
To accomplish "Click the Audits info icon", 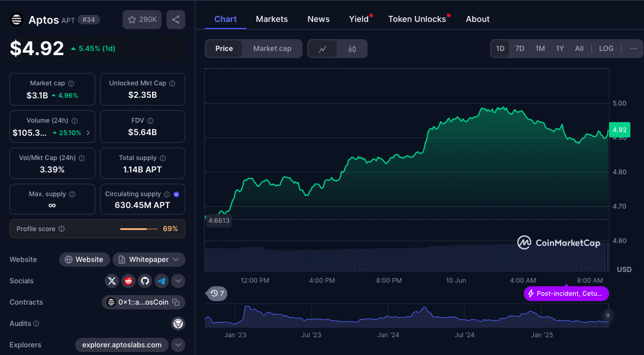I will [x=36, y=324].
